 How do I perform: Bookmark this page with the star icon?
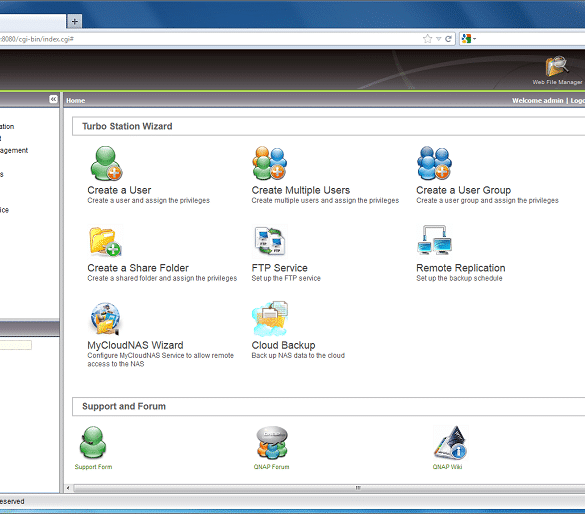tap(428, 39)
